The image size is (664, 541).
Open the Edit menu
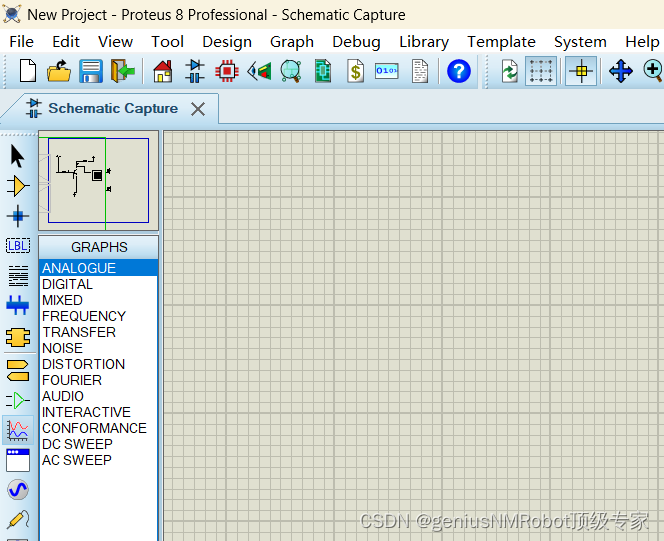pos(66,41)
